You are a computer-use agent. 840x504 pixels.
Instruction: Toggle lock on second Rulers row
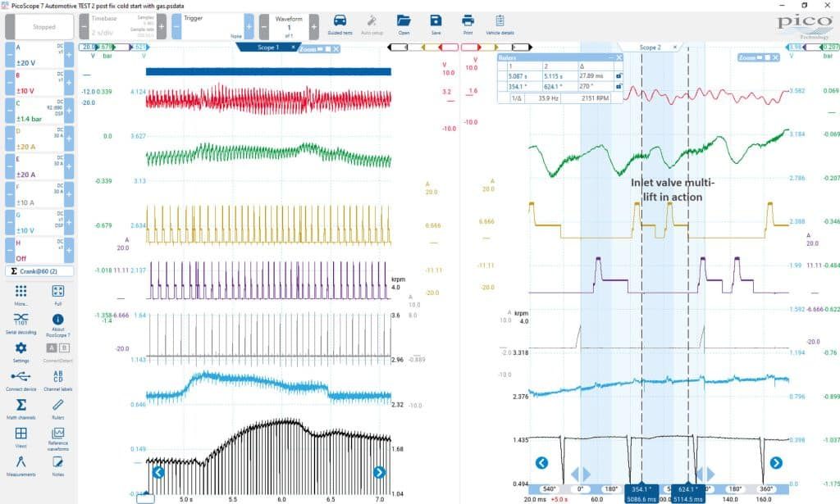[x=619, y=86]
